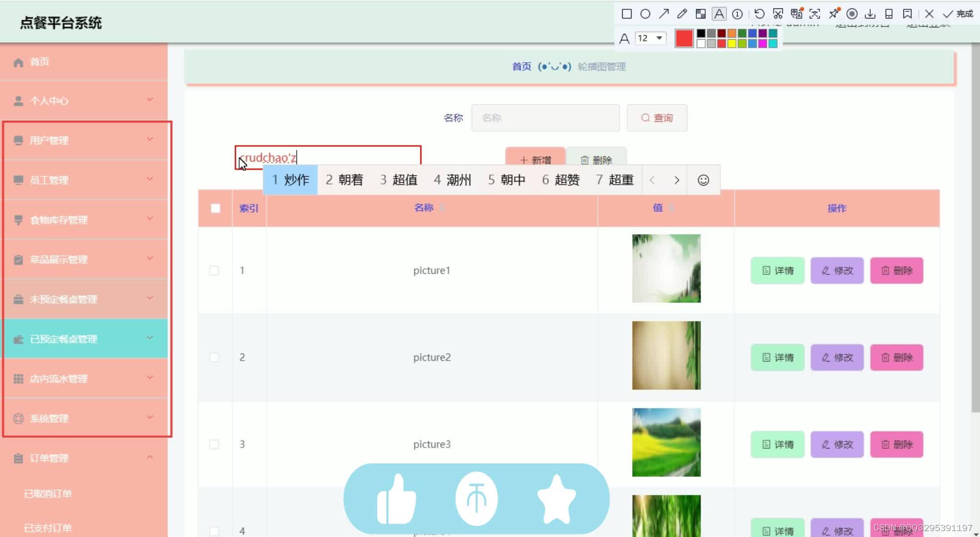Open the 未预定餐桌管理 sidebar menu
The height and width of the screenshot is (537, 980).
click(84, 299)
